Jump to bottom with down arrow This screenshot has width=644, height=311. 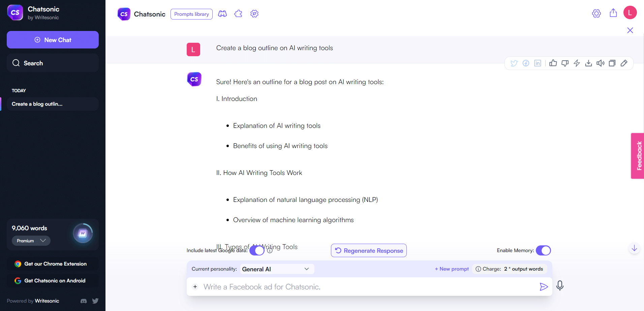coord(634,248)
